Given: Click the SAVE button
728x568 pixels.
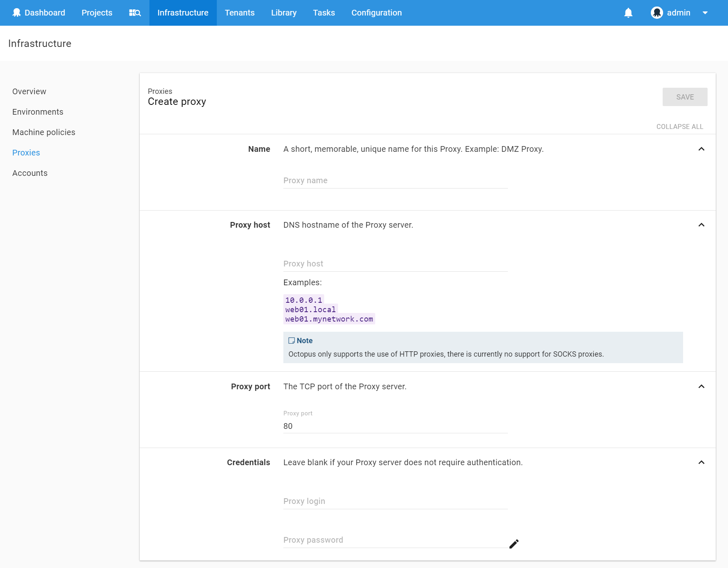Looking at the screenshot, I should (x=685, y=97).
